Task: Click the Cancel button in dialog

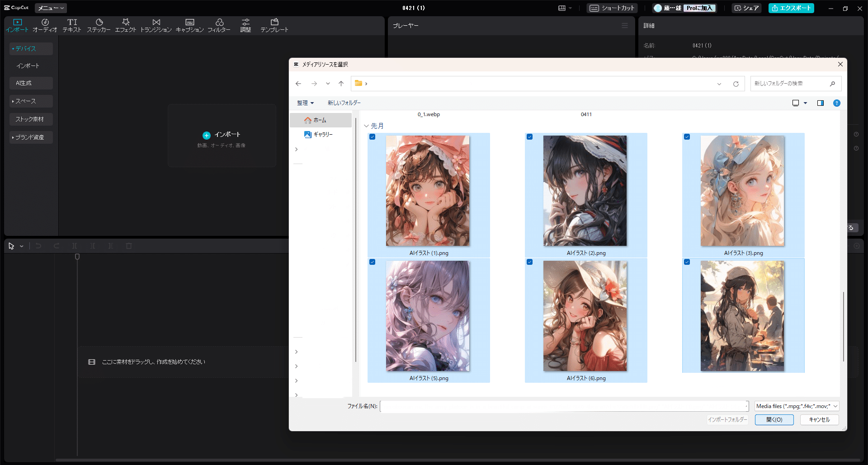Action: (819, 420)
